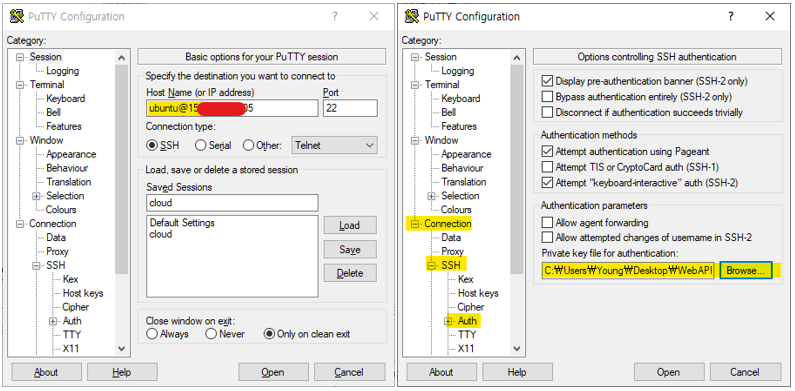
Task: Enable Allow attempted changes of username
Action: tap(547, 237)
